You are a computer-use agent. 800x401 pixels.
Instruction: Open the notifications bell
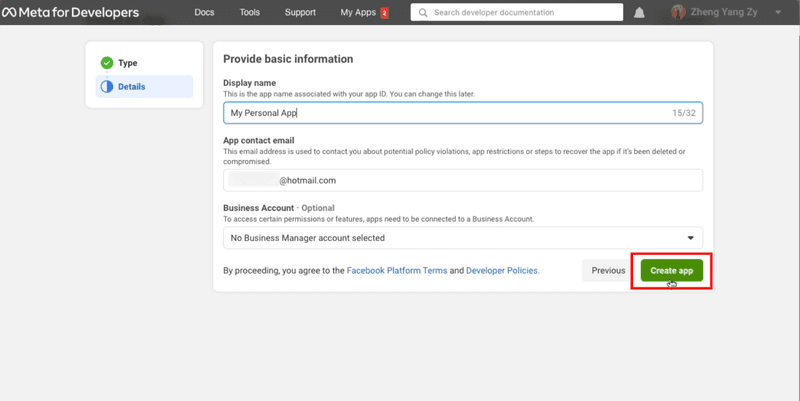click(x=640, y=13)
